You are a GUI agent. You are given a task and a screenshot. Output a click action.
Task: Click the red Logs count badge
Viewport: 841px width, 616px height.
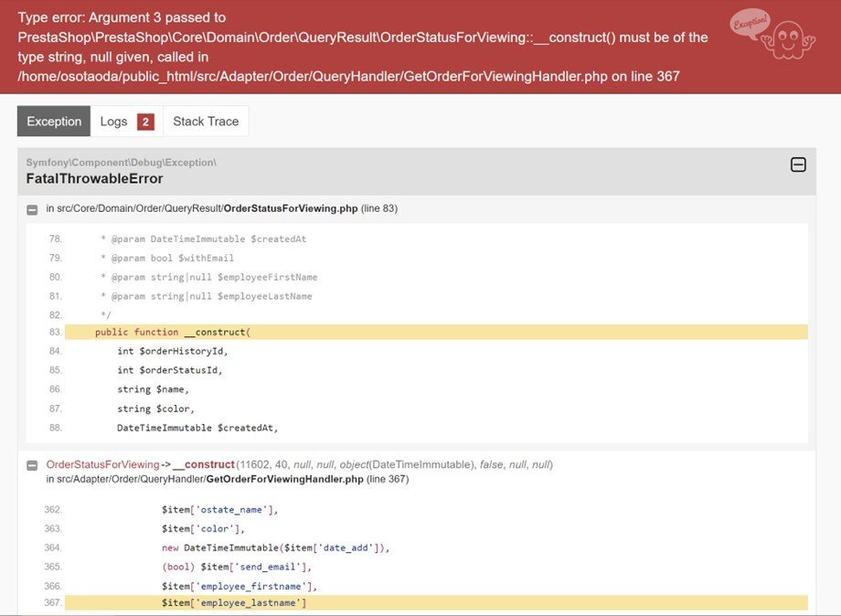[145, 122]
